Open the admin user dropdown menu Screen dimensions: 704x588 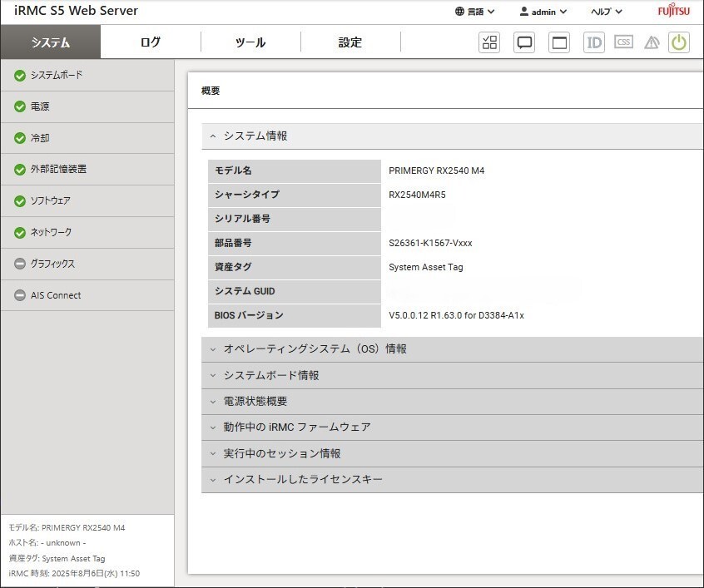tap(543, 12)
